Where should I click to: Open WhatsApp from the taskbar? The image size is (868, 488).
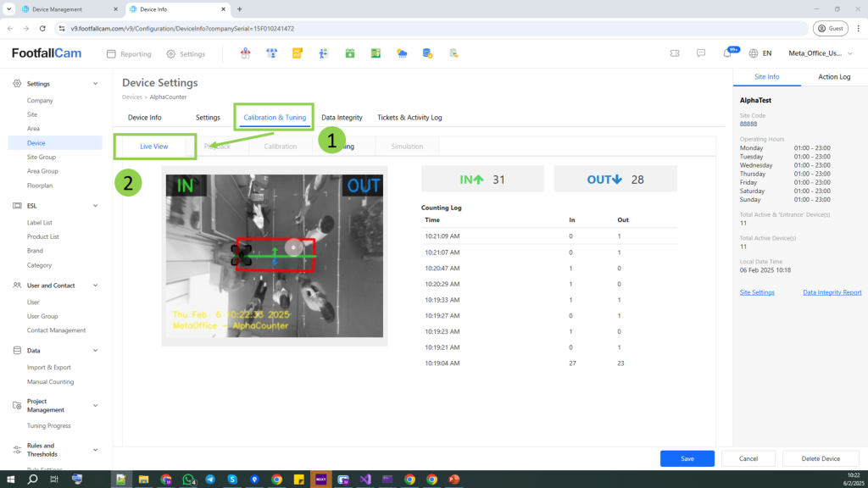[x=188, y=479]
